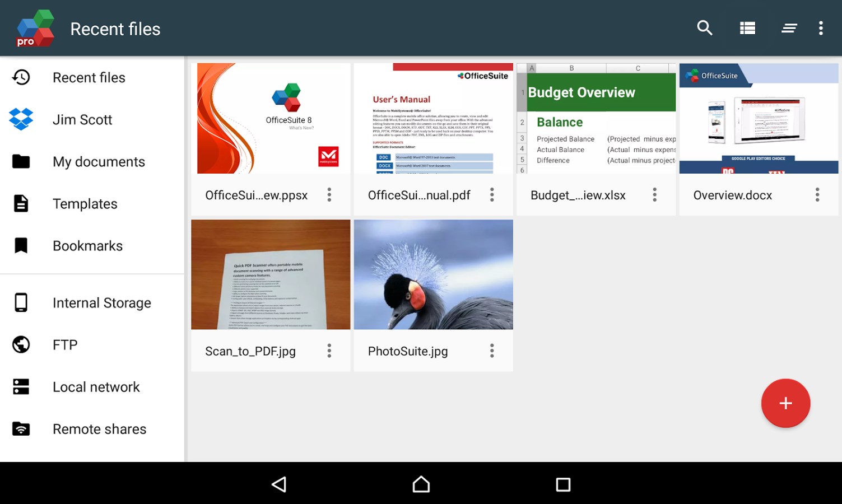
Task: Open the FTP connection icon
Action: [21, 344]
